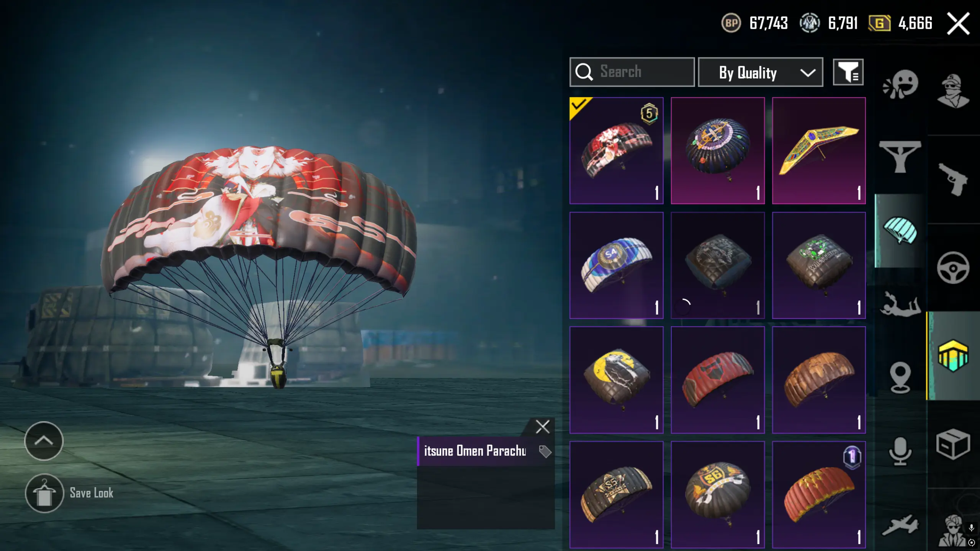Click the item tag icon
Image resolution: width=980 pixels, height=551 pixels.
[545, 451]
